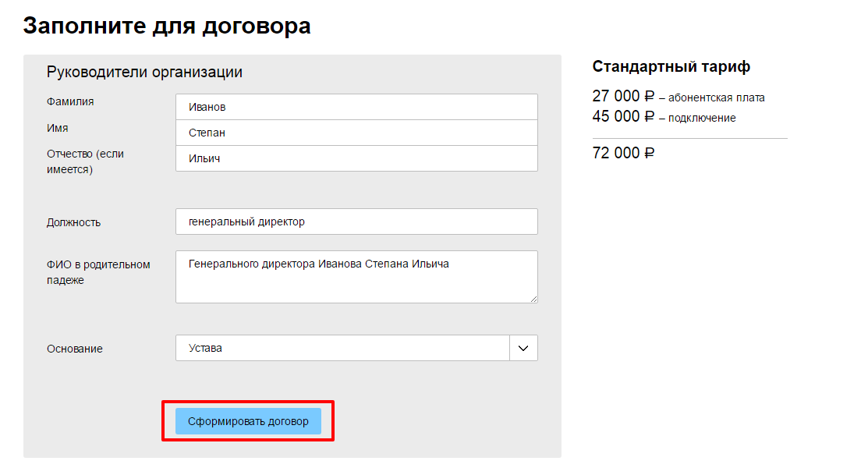The height and width of the screenshot is (475, 868).
Task: Click the Стандартный тариф heading
Action: (671, 66)
